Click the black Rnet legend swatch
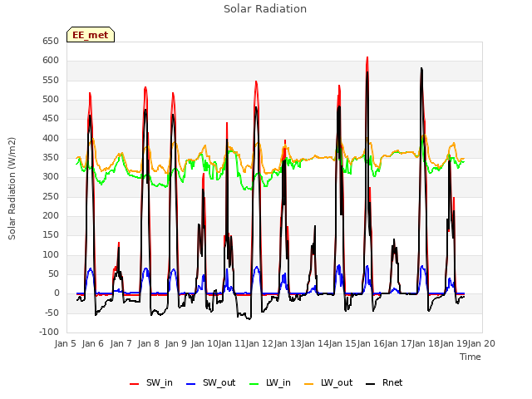532x399 pixels. [371, 384]
